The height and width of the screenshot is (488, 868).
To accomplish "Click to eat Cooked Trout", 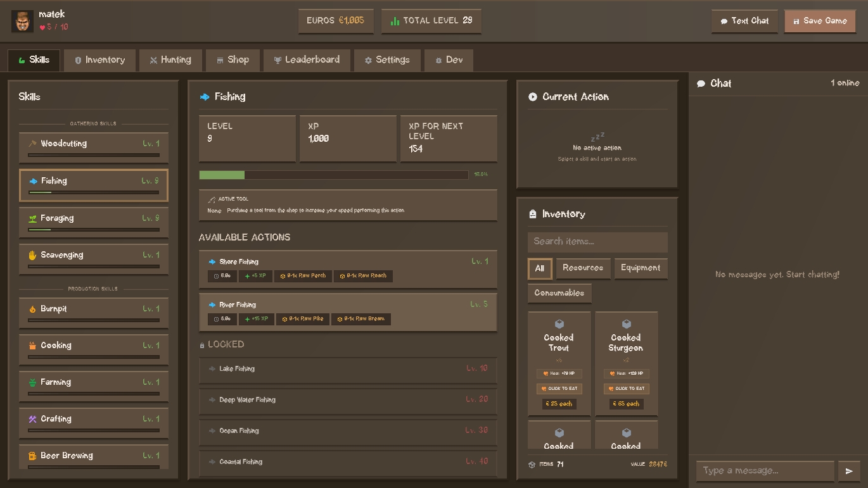I will coord(559,389).
